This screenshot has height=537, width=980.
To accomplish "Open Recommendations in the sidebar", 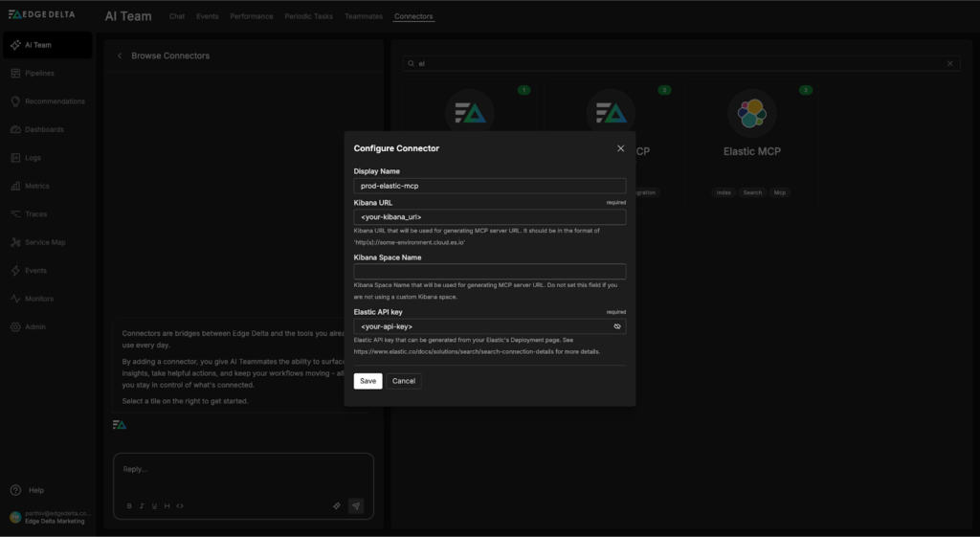I will click(16, 101).
